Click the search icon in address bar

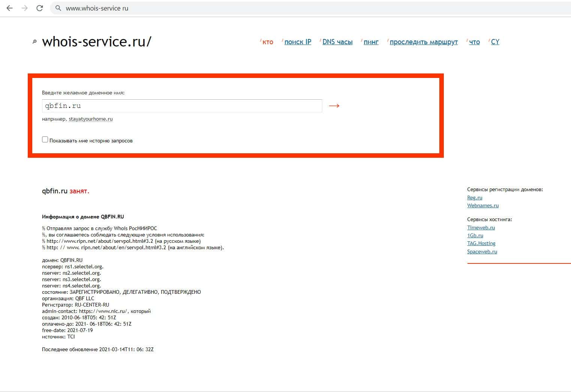58,8
